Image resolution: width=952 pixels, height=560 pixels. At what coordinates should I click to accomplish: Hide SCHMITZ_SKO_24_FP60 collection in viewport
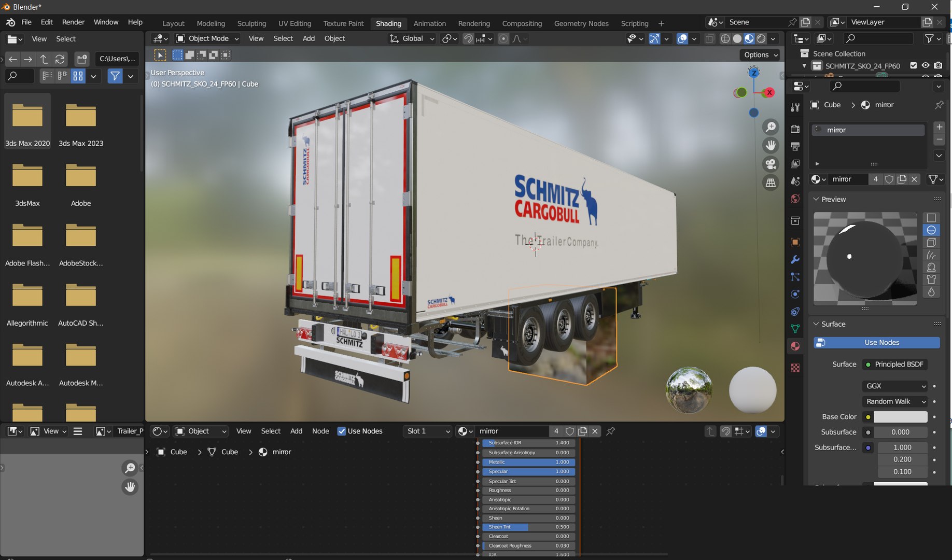[926, 65]
